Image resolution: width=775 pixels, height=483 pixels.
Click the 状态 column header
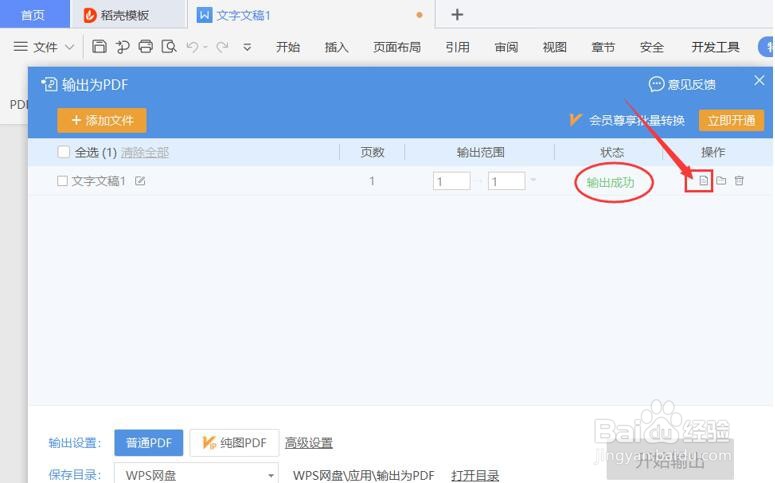tap(612, 152)
